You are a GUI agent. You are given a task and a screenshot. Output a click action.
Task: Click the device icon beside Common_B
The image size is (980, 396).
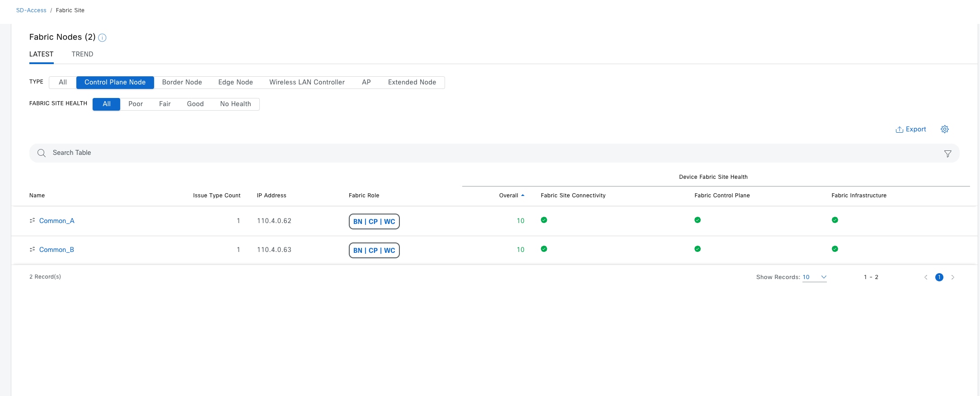[x=32, y=249]
